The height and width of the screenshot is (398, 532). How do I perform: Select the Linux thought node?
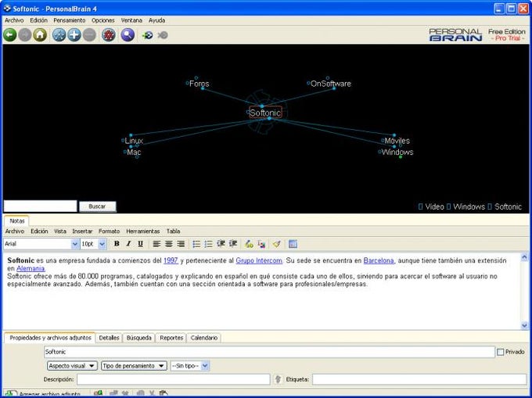(x=134, y=141)
